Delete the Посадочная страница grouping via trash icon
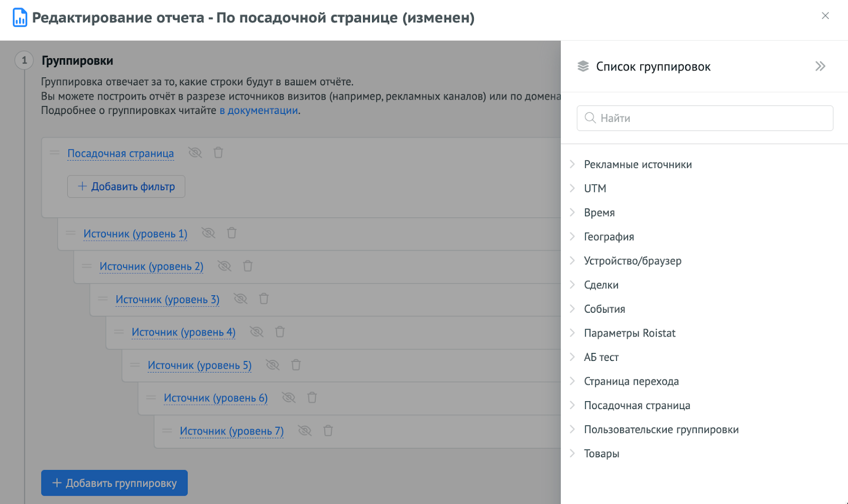The height and width of the screenshot is (504, 848). (218, 153)
